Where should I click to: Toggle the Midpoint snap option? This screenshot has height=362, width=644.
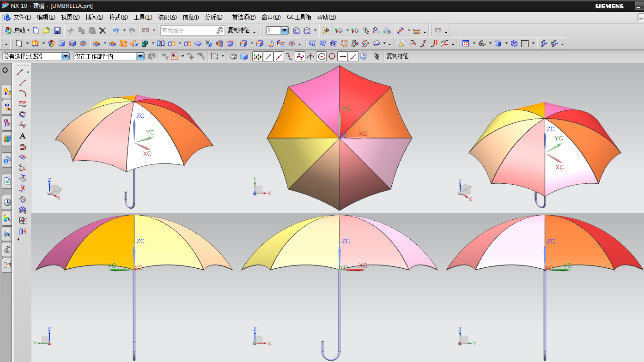[279, 56]
